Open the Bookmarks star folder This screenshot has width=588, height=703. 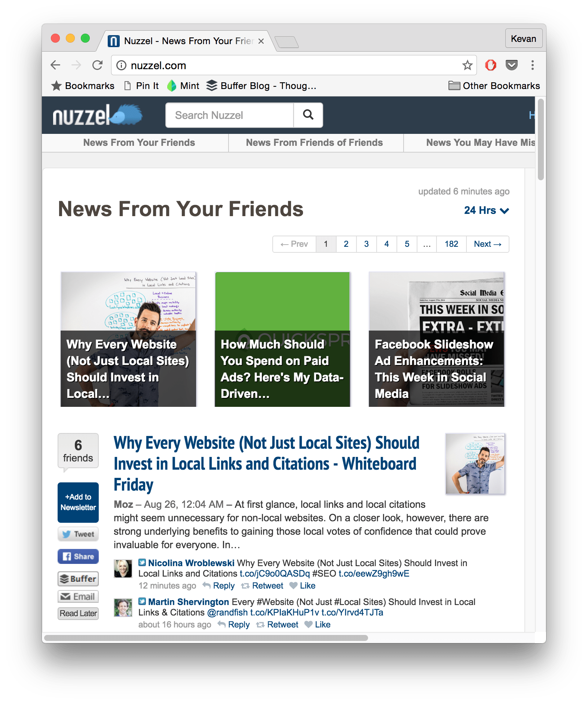coord(83,86)
